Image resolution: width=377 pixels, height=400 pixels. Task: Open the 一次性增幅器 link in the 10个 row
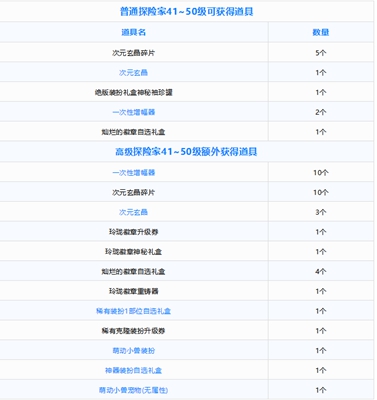pyautogui.click(x=134, y=172)
